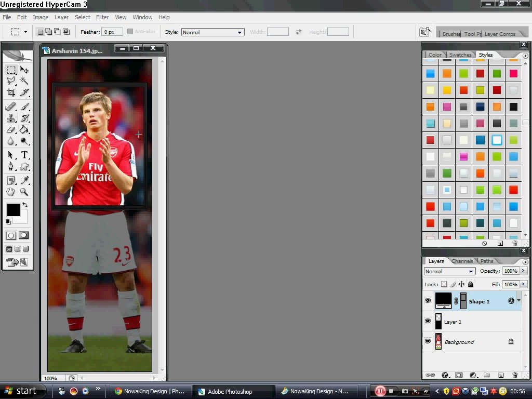Select the Burn tool
Viewport: 532px width, 399px height.
click(x=24, y=141)
